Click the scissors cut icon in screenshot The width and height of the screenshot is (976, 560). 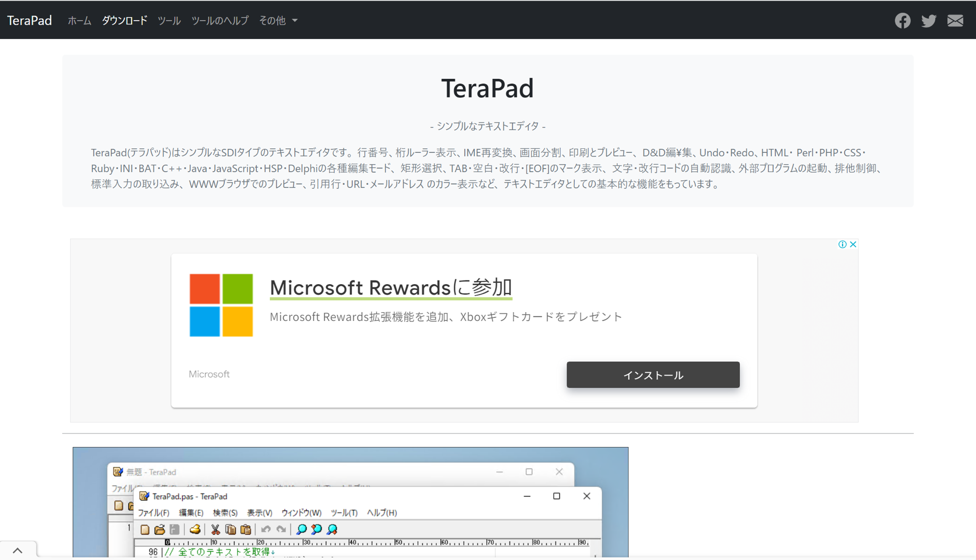215,529
